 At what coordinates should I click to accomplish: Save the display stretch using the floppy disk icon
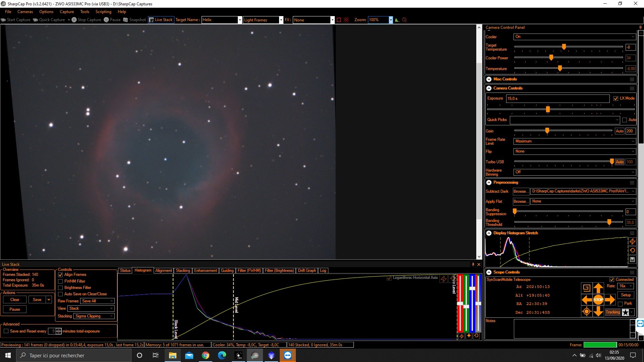(632, 259)
